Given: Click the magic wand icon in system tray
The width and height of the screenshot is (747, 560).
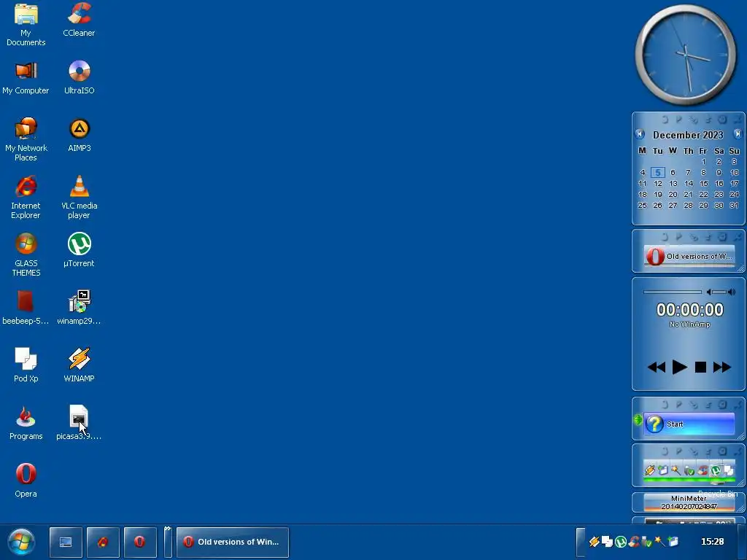Looking at the screenshot, I should pos(659,542).
